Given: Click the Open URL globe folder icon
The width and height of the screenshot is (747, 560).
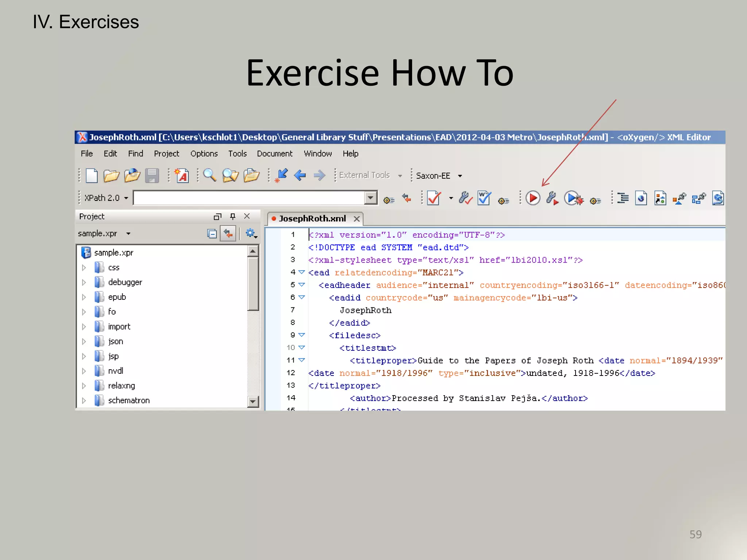Looking at the screenshot, I should pyautogui.click(x=132, y=176).
